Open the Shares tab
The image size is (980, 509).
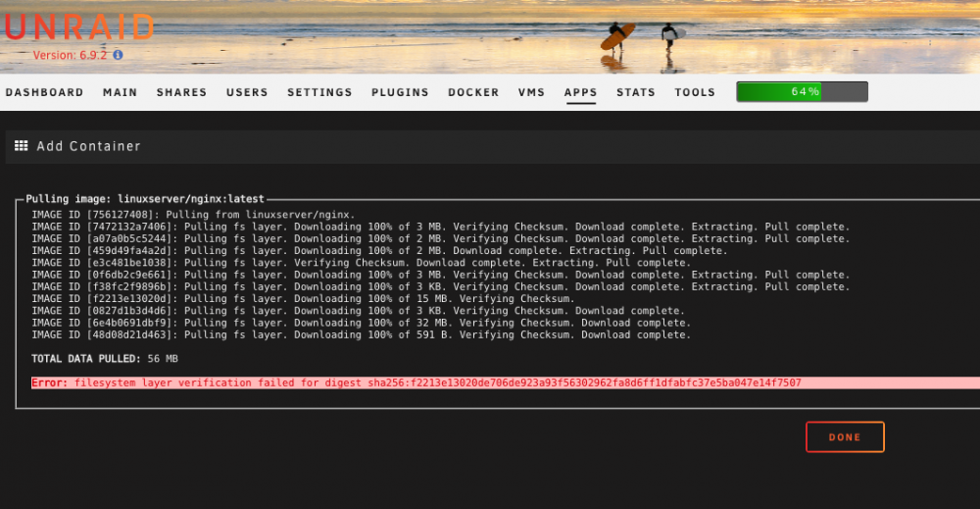(182, 92)
